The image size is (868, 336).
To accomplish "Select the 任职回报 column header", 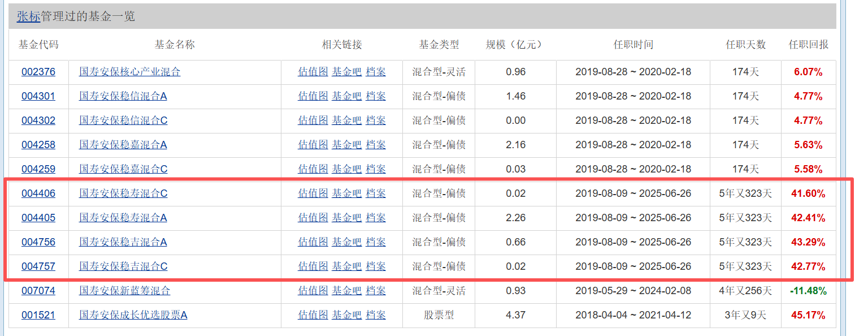I will (x=808, y=45).
